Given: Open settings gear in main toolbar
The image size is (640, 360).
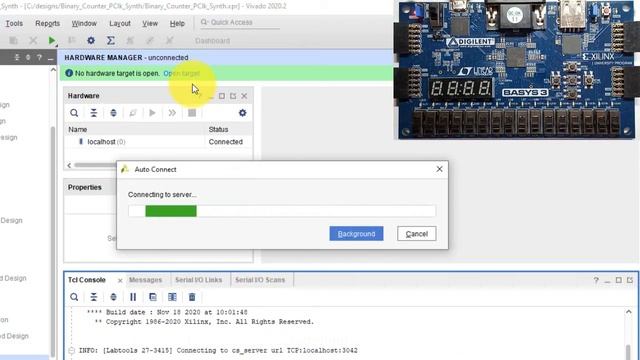Looking at the screenshot, I should coord(91,40).
